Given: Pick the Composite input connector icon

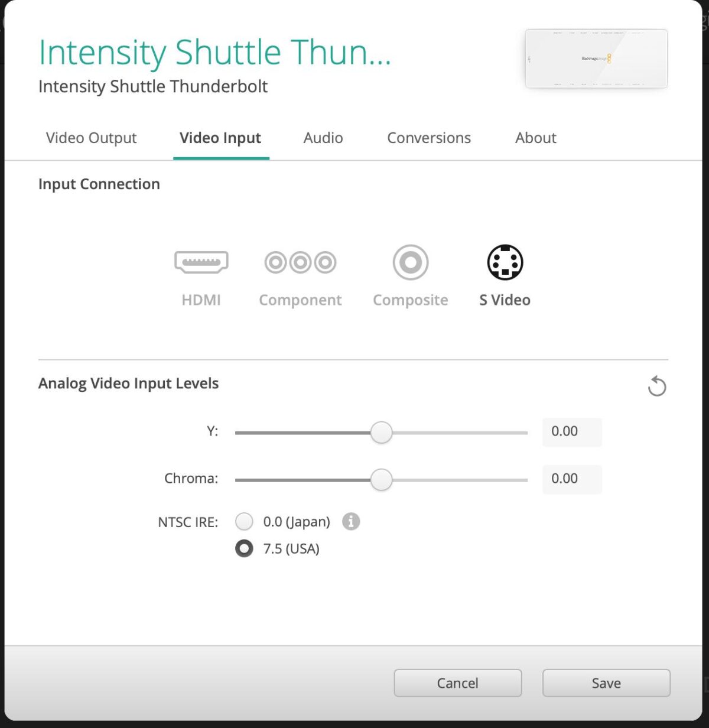Looking at the screenshot, I should 411,262.
